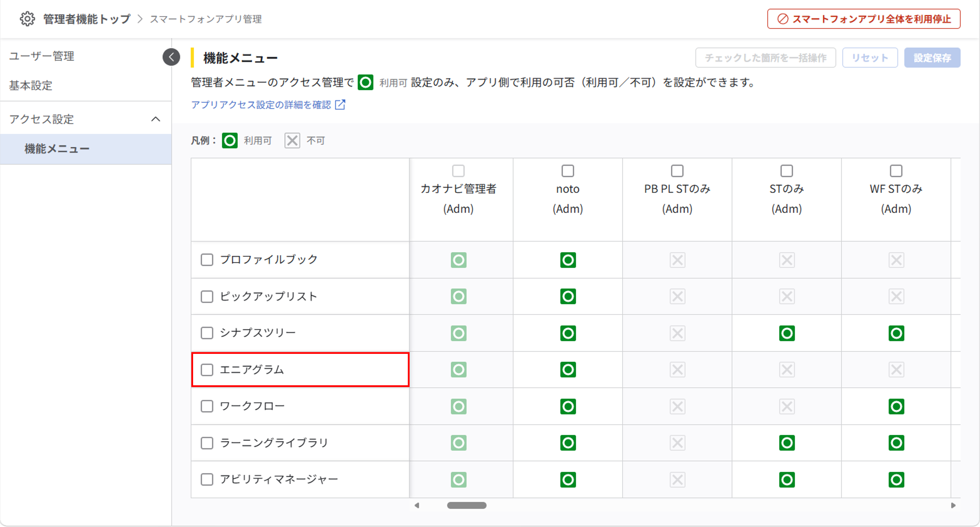Toggle アビリティマネージャー status for STのみ

(787, 480)
